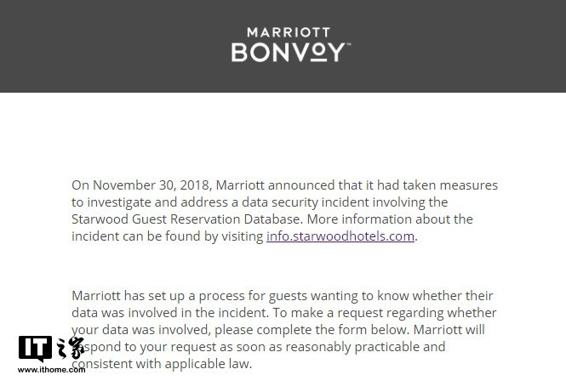Click the BONVOY wordmark
Image resolution: width=566 pixels, height=392 pixels.
[x=289, y=53]
